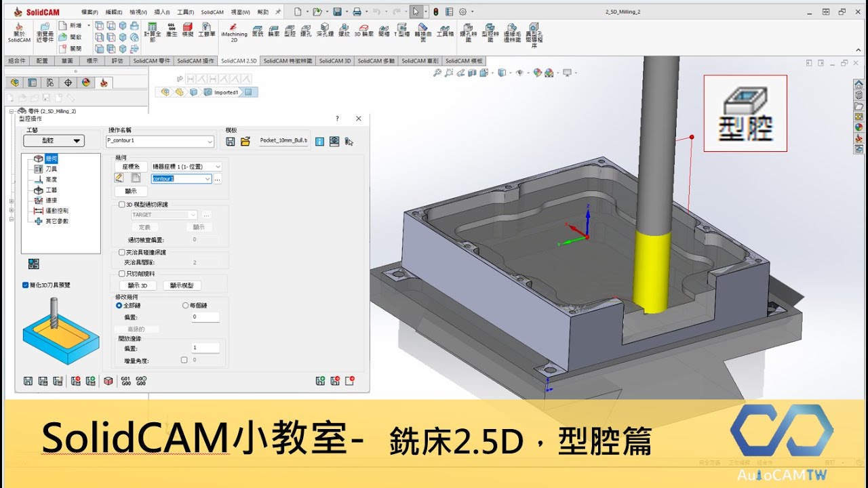Click the 模擬 simulate icon
Viewport: 868px width, 488px height.
[188, 28]
